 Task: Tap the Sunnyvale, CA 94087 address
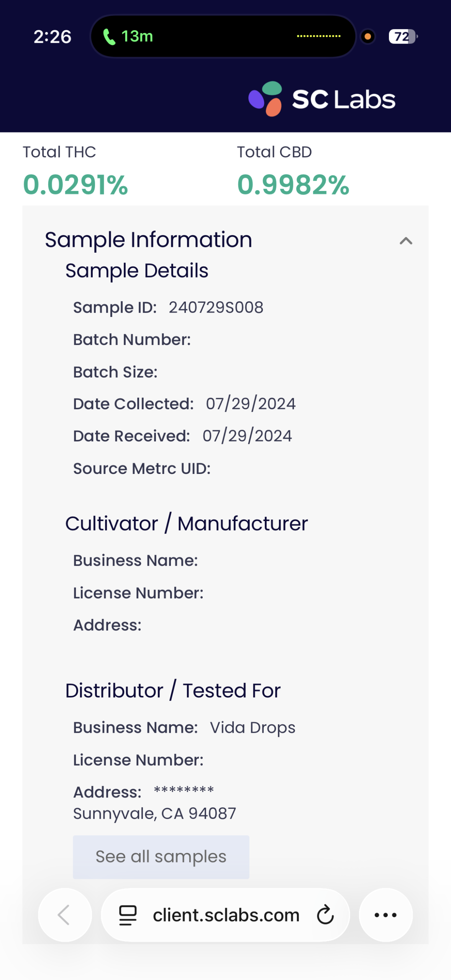point(154,813)
